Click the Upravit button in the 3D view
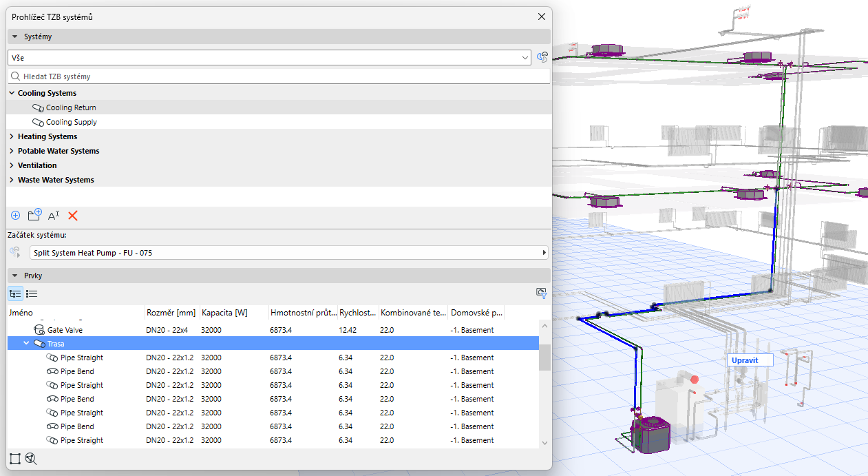This screenshot has width=868, height=476. pos(750,360)
